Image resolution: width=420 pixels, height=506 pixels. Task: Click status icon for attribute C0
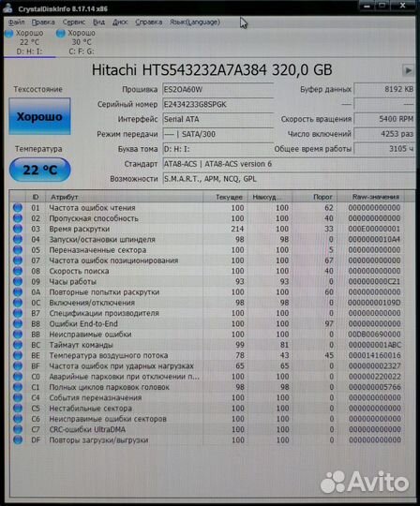18,377
